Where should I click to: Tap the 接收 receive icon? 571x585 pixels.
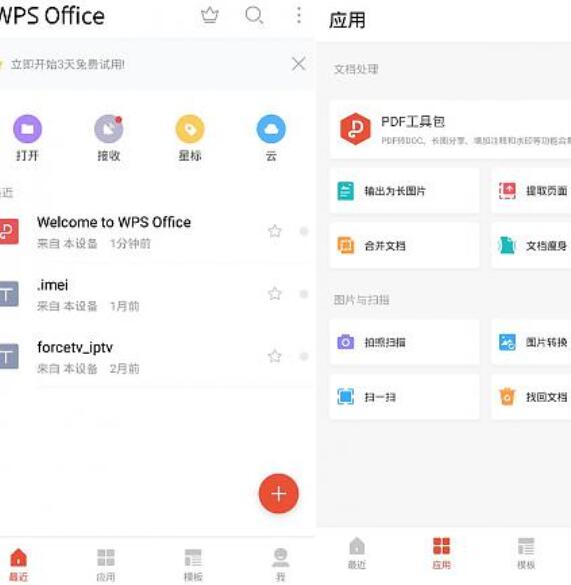pos(109,129)
